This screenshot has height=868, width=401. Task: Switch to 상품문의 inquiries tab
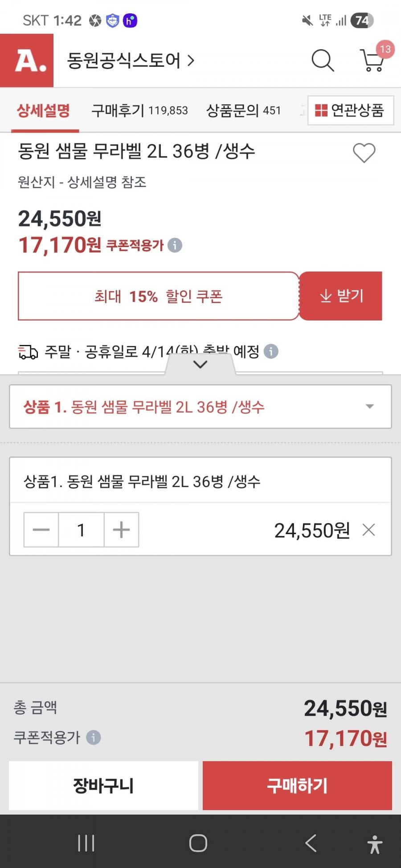pyautogui.click(x=243, y=110)
